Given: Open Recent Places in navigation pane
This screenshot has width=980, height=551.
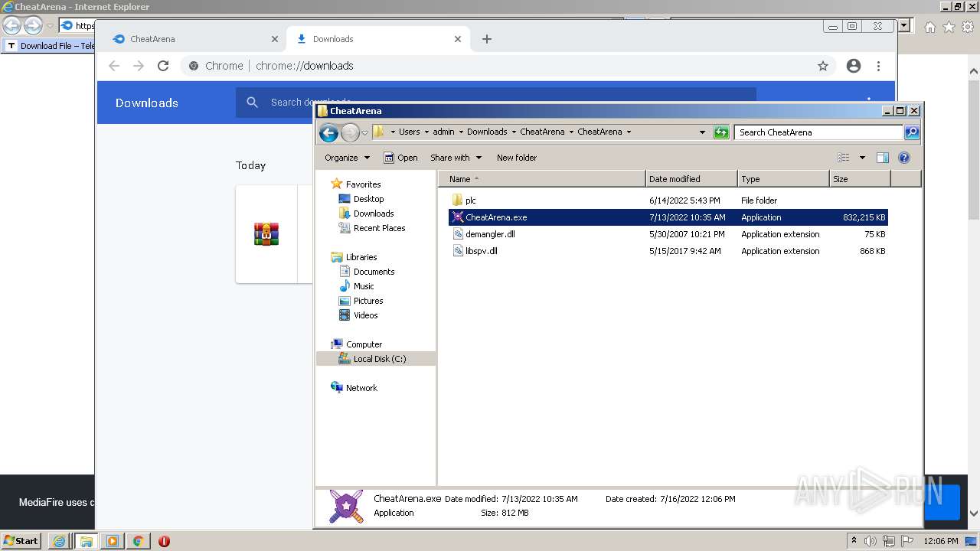Looking at the screenshot, I should pos(379,228).
